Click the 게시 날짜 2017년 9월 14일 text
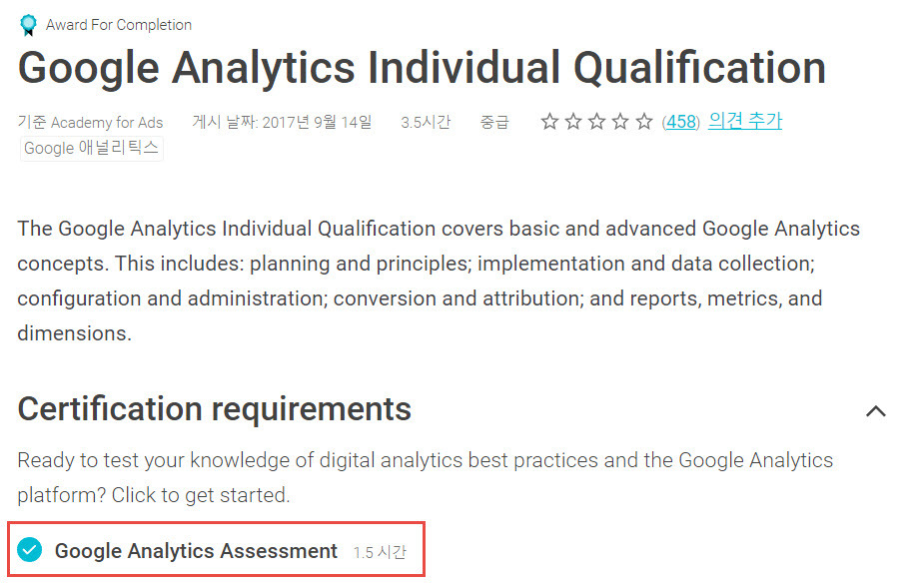This screenshot has width=924, height=583. click(x=283, y=122)
